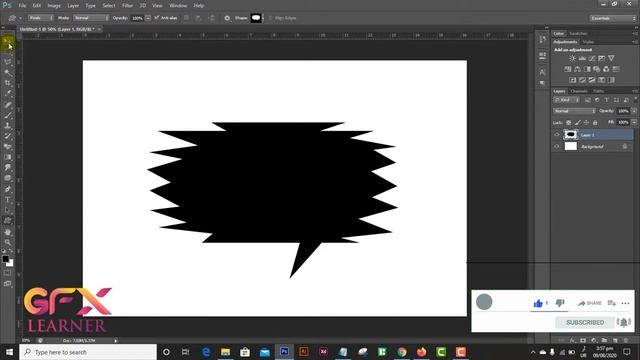
Task: Select the Eraser tool
Action: point(8,147)
